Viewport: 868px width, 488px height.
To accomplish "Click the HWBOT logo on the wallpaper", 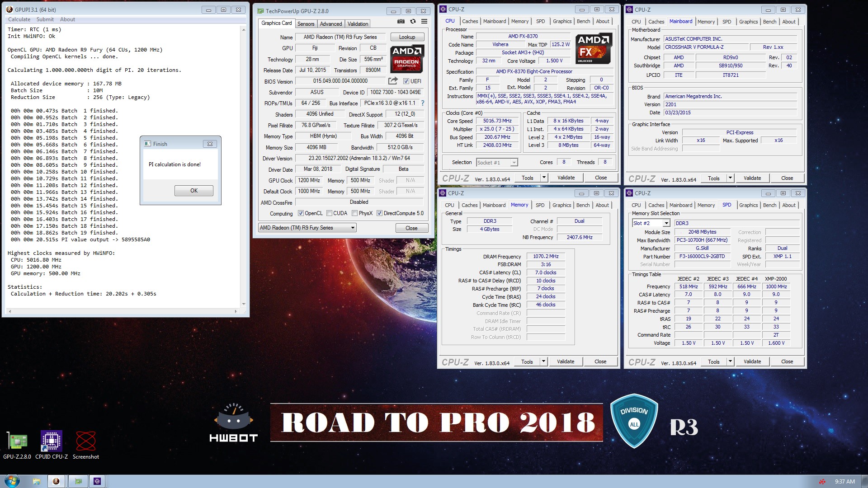I will (x=233, y=422).
